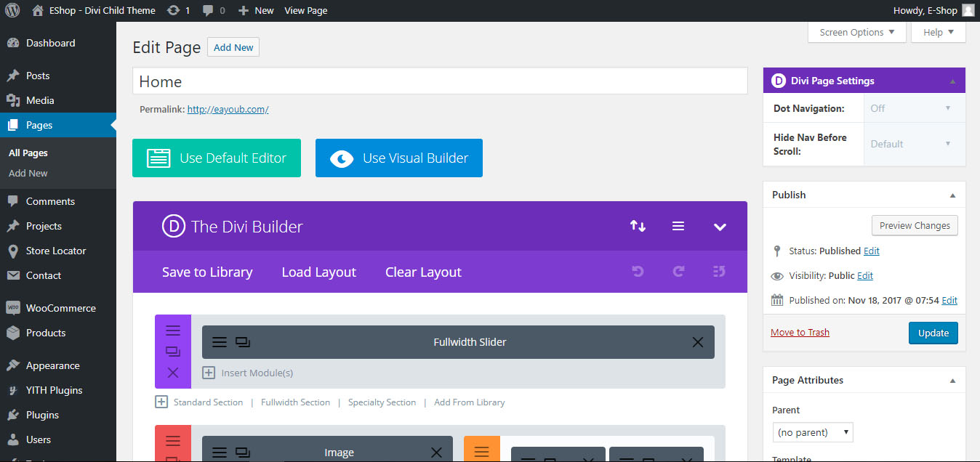The height and width of the screenshot is (462, 980).
Task: Collapse the Publish panel
Action: click(x=952, y=195)
